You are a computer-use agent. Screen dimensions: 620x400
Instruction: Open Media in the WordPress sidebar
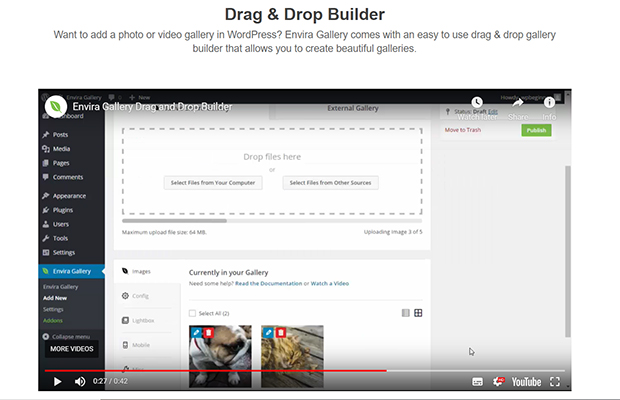(61, 149)
